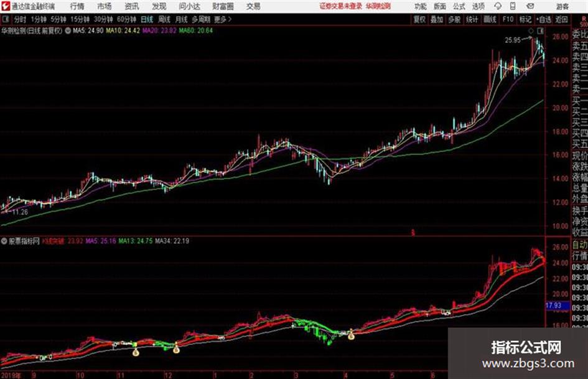
Task: Open the 市场 menu
Action: (105, 6)
